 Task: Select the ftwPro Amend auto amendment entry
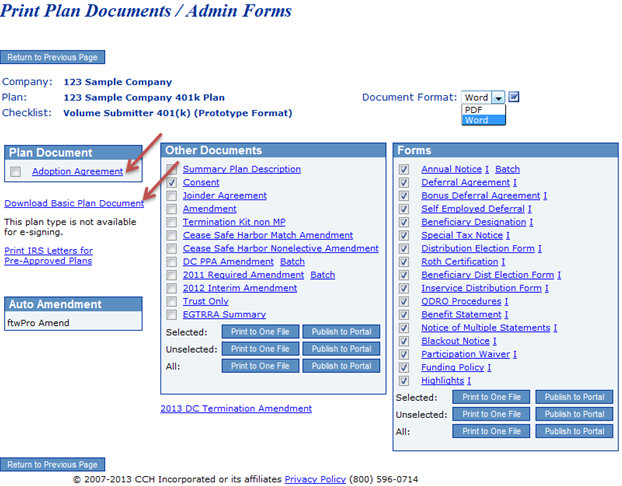point(38,323)
